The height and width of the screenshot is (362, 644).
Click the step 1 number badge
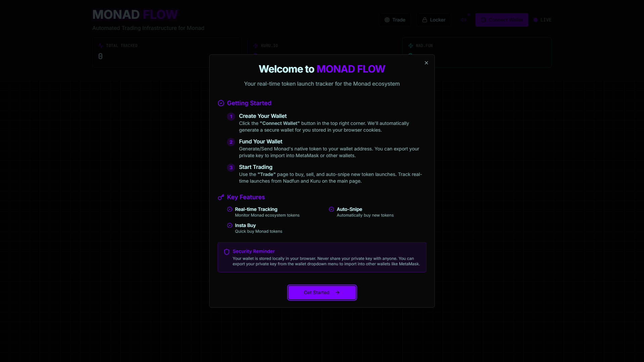coord(231,117)
